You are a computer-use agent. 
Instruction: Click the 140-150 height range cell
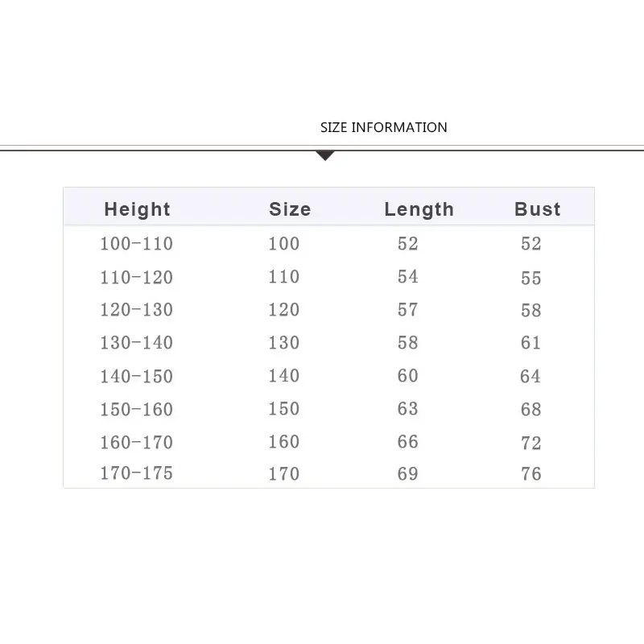click(136, 377)
